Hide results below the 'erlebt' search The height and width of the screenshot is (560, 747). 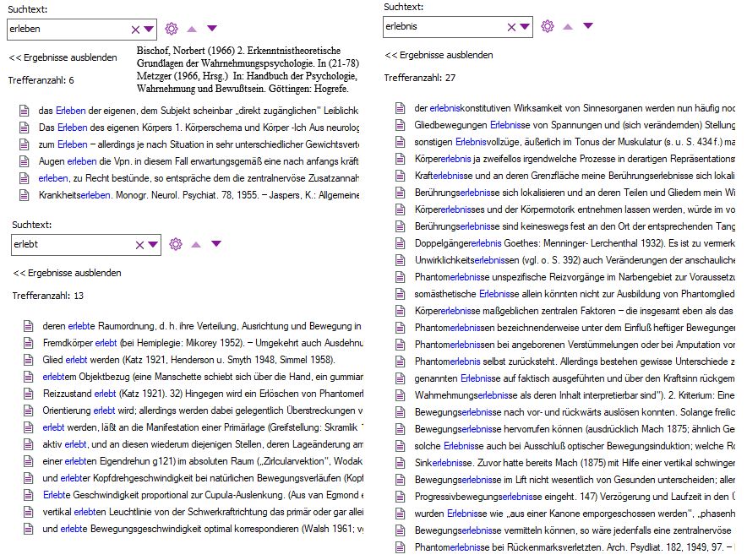coord(67,274)
